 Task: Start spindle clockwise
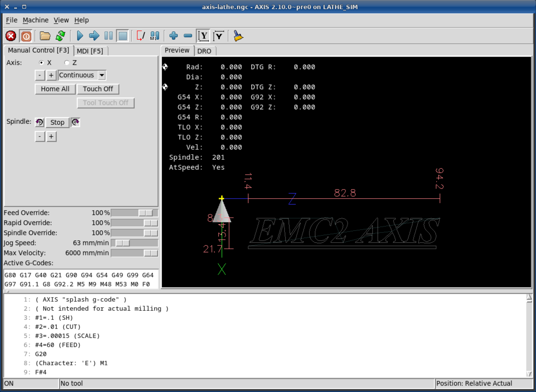pos(76,122)
